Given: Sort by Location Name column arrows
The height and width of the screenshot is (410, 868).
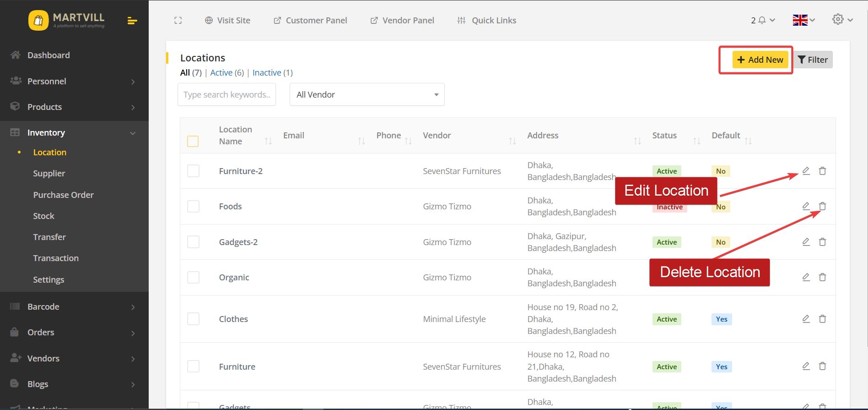Looking at the screenshot, I should click(268, 141).
